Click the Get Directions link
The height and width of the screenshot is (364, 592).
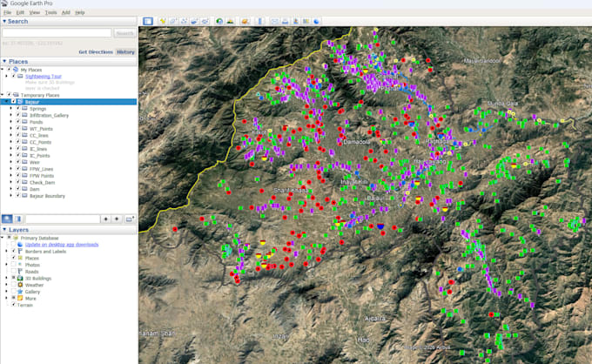click(96, 51)
